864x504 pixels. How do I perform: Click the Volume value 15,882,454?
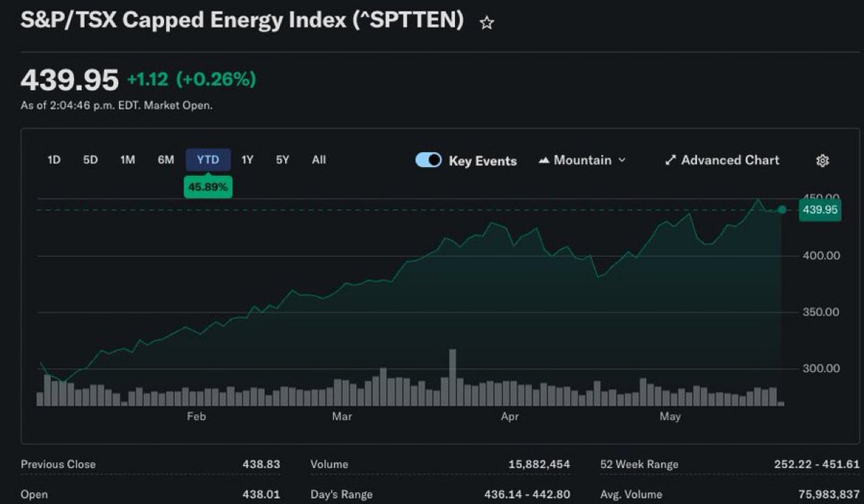pyautogui.click(x=539, y=465)
